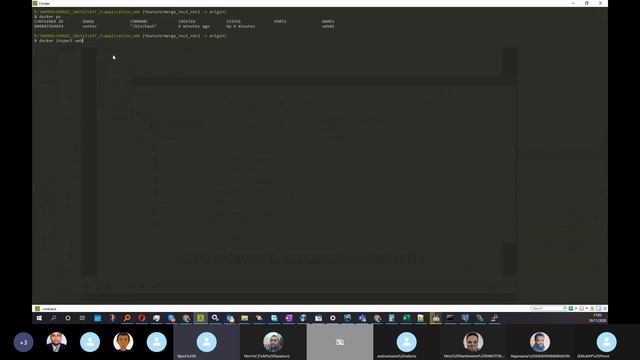
Task: Click the 'centos' image value
Action: 89,26
